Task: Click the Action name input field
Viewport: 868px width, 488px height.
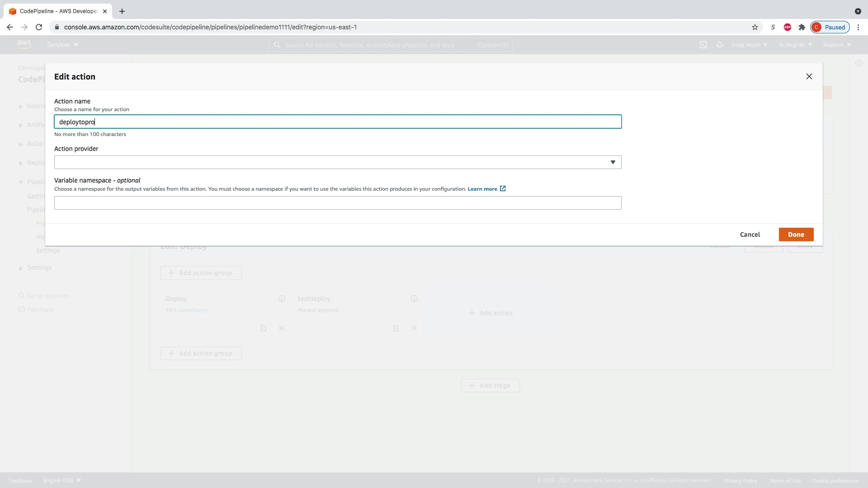Action: 337,122
